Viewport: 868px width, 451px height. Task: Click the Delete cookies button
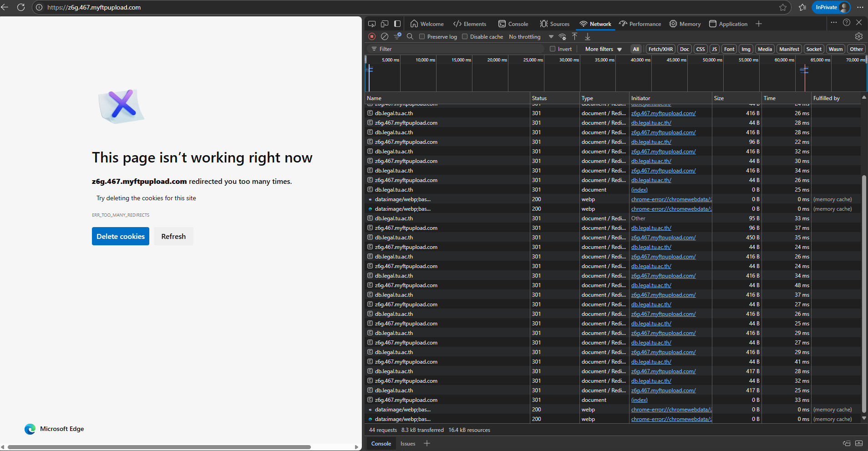[121, 236]
